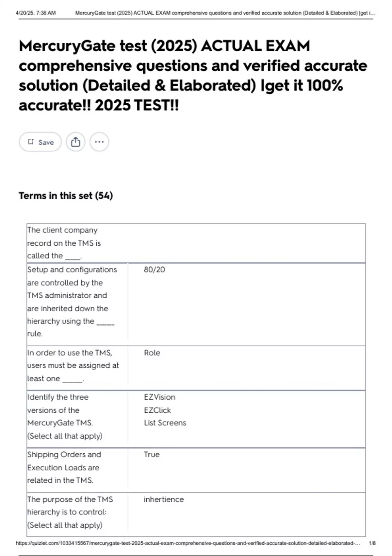This screenshot has width=392, height=556.
Task: Click the answer EZVision in the table
Action: [159, 397]
